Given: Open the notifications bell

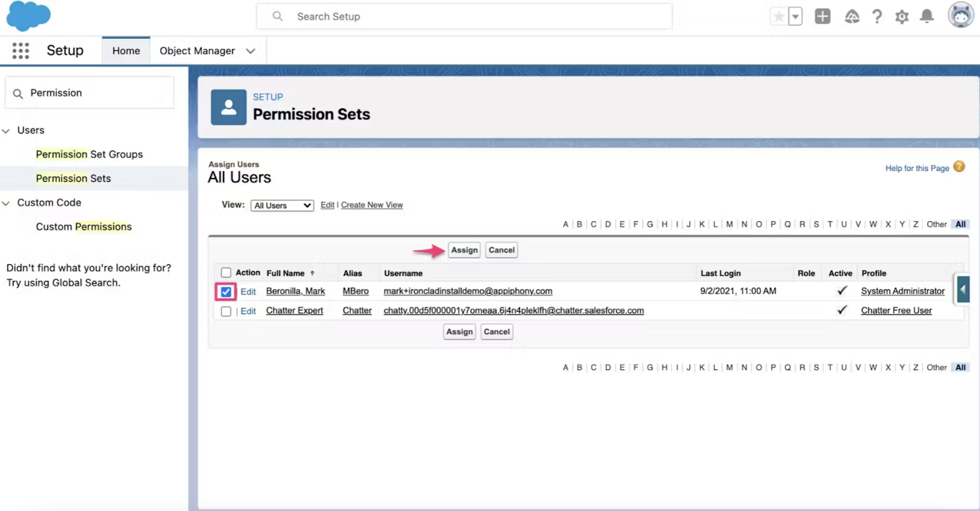Looking at the screenshot, I should (x=927, y=16).
